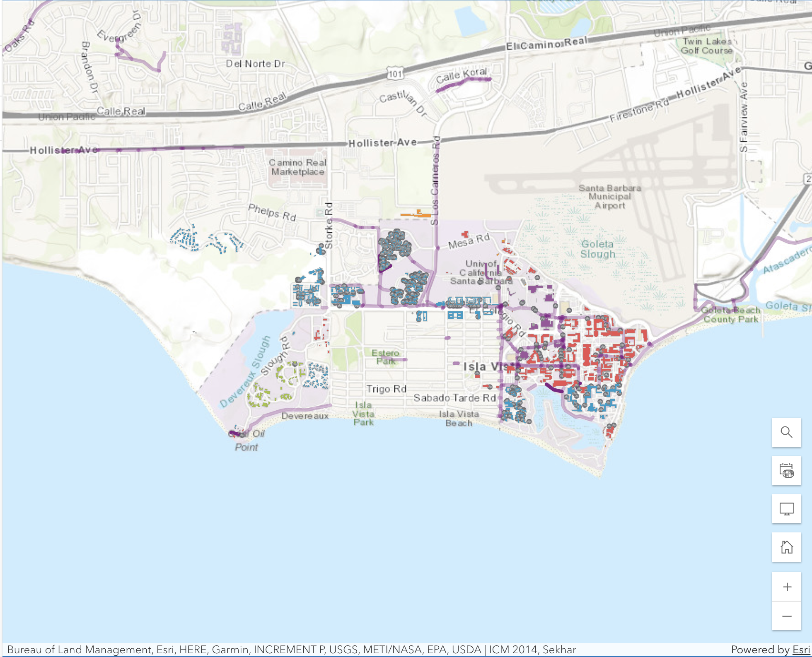Click the Twin Lakes Golf Course label
The width and height of the screenshot is (812, 657).
pyautogui.click(x=707, y=46)
